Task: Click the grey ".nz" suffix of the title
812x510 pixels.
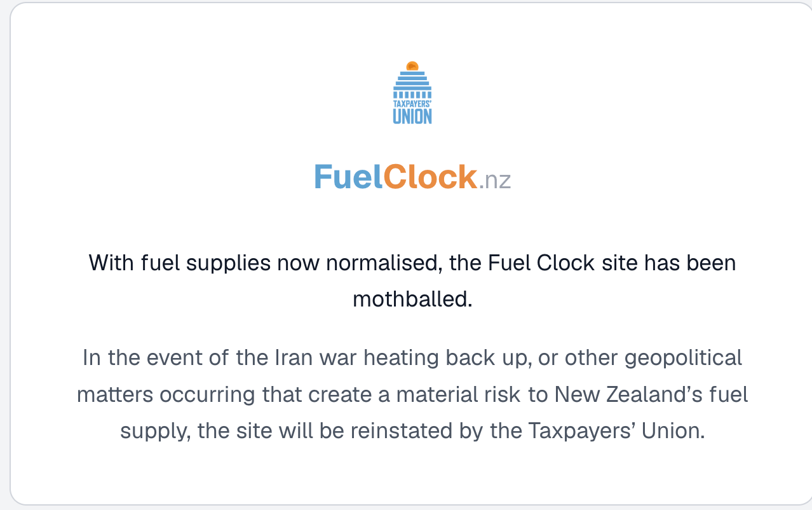Action: [494, 181]
